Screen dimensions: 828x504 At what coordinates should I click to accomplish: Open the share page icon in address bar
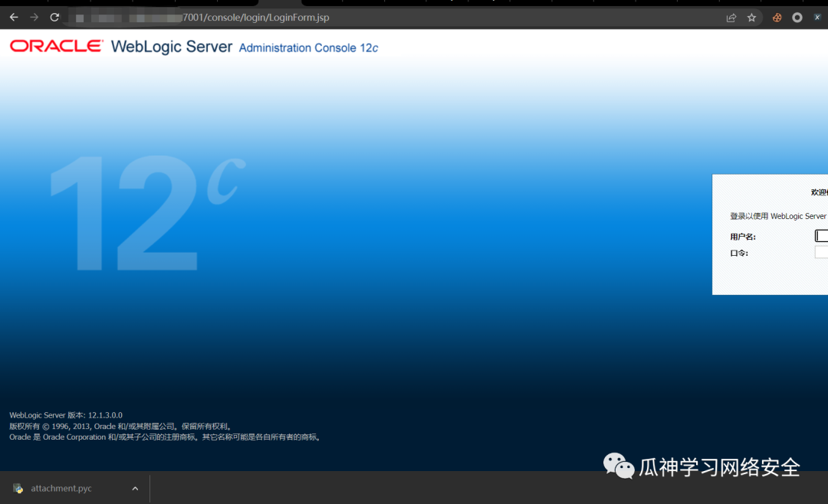click(x=731, y=18)
